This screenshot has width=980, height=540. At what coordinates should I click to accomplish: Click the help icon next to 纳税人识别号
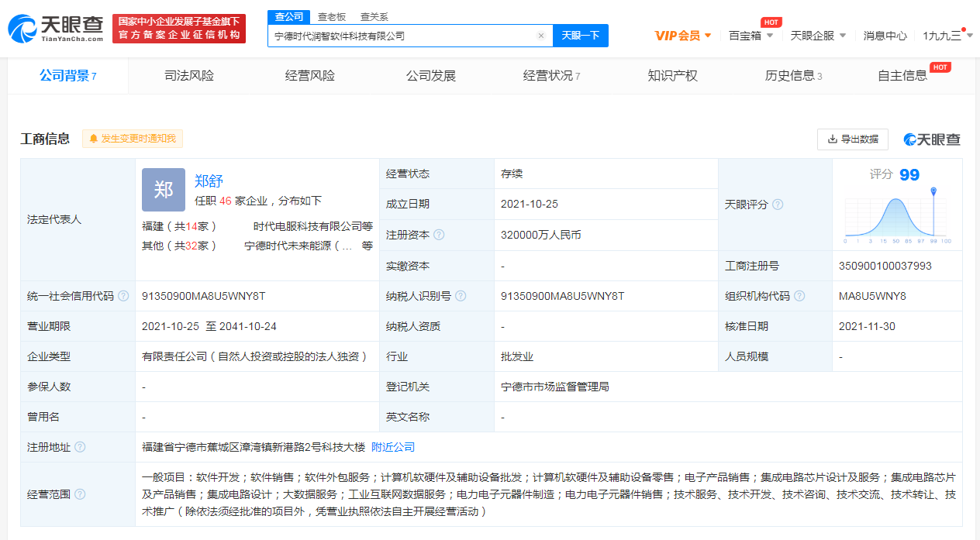(461, 296)
